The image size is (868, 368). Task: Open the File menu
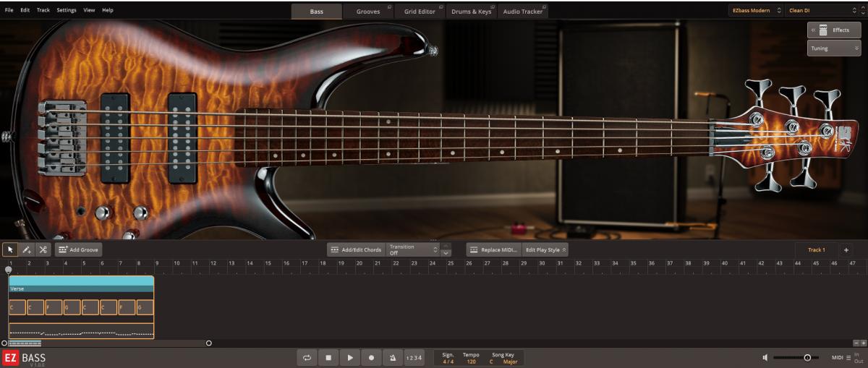9,10
